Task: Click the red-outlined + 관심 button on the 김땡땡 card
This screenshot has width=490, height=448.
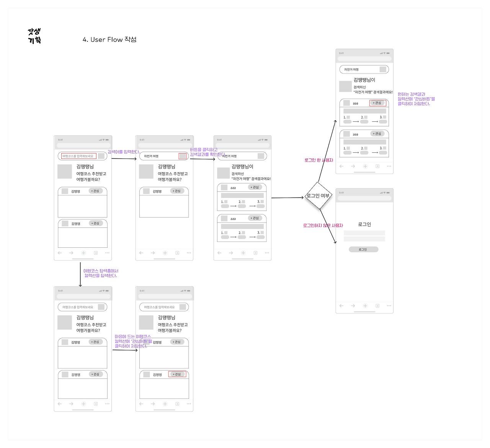Action: [x=177, y=374]
